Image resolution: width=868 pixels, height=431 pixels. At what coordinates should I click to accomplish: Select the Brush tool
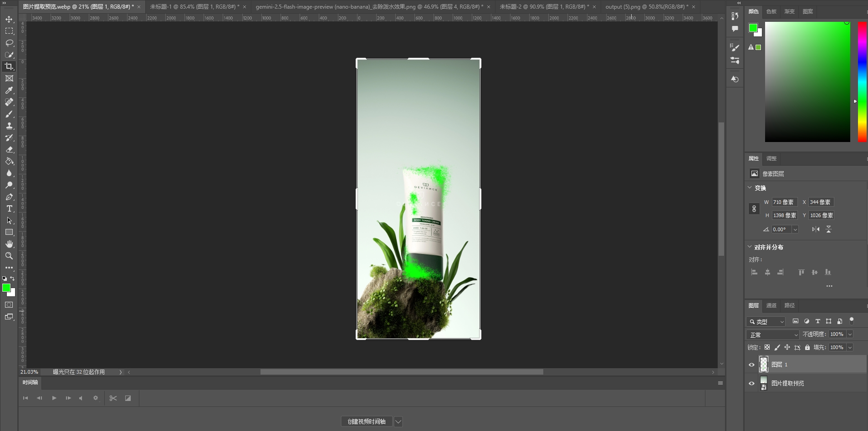coord(9,114)
